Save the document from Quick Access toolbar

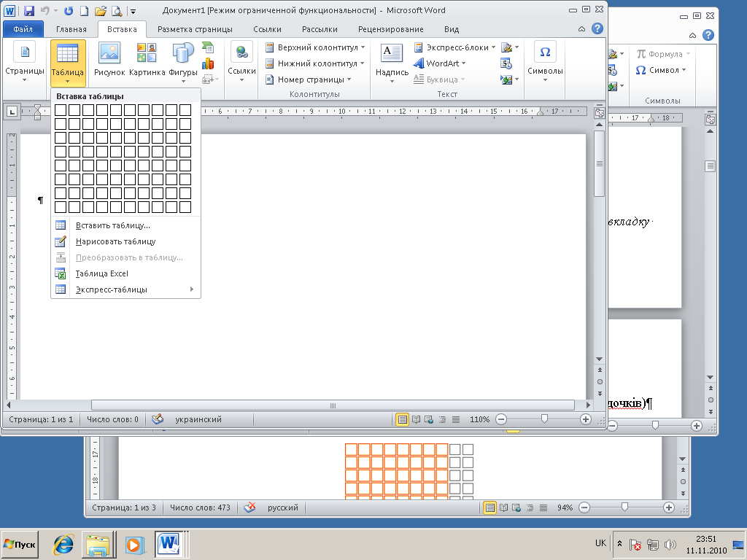(29, 10)
